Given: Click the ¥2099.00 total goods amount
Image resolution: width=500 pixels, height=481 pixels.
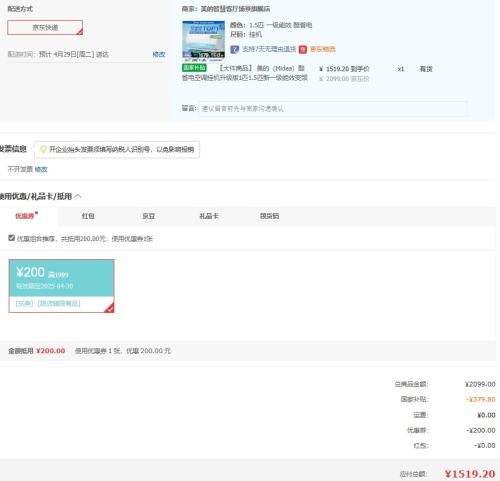Looking at the screenshot, I should pyautogui.click(x=480, y=384).
